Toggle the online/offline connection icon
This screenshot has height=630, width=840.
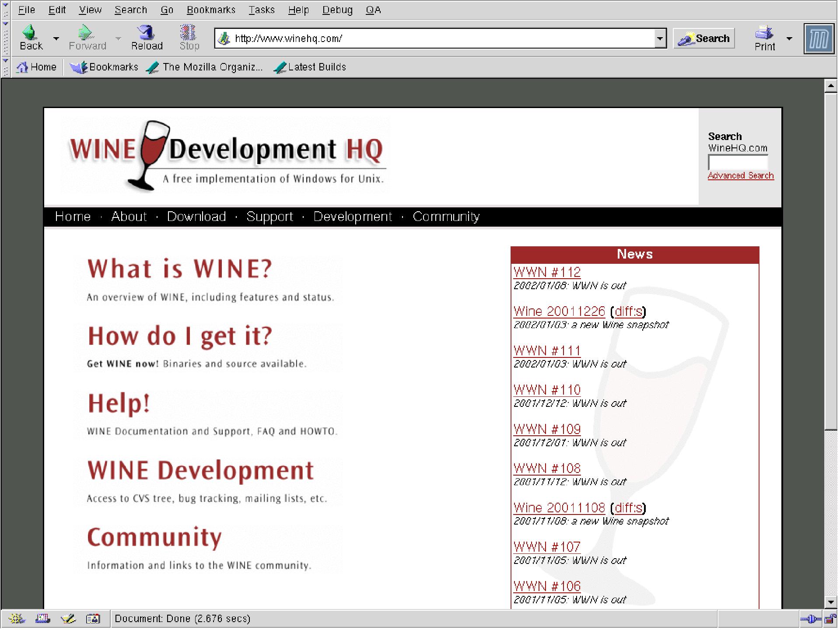tap(811, 619)
